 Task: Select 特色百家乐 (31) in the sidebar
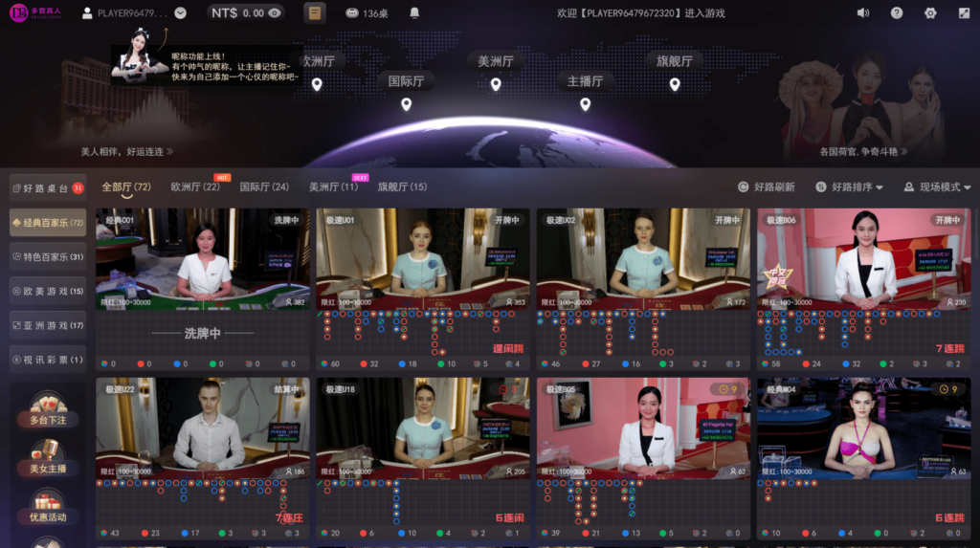click(48, 257)
